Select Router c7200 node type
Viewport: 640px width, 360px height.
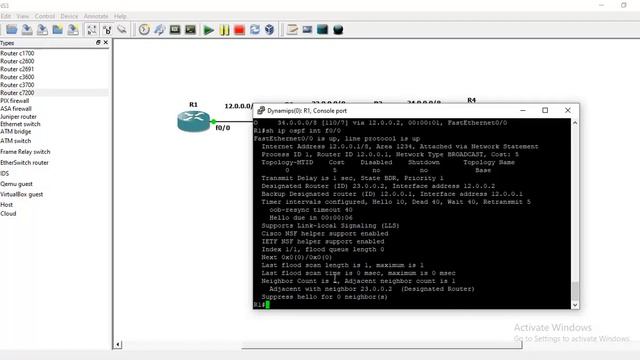pos(54,93)
